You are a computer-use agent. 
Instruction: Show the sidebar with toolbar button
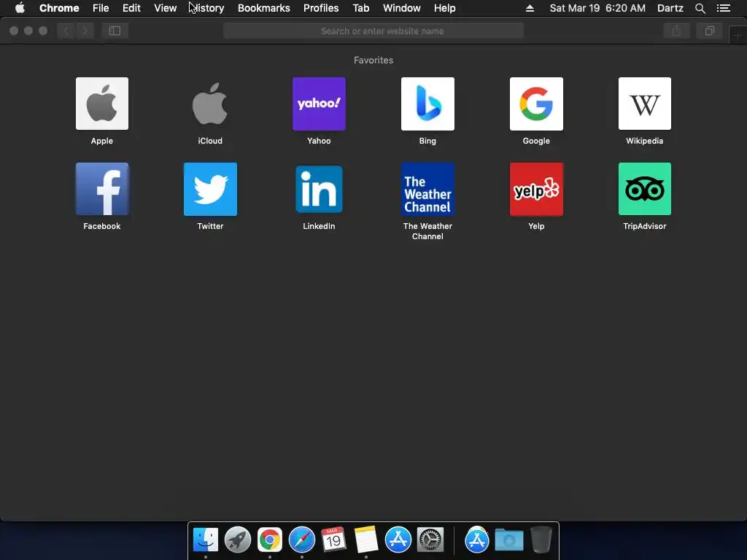click(x=115, y=31)
